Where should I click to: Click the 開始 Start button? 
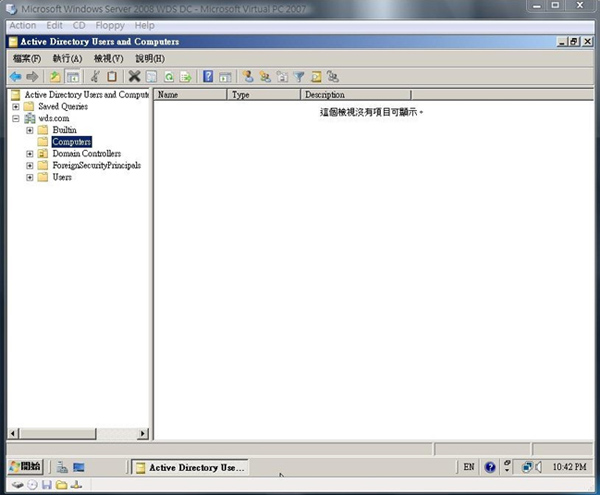27,467
